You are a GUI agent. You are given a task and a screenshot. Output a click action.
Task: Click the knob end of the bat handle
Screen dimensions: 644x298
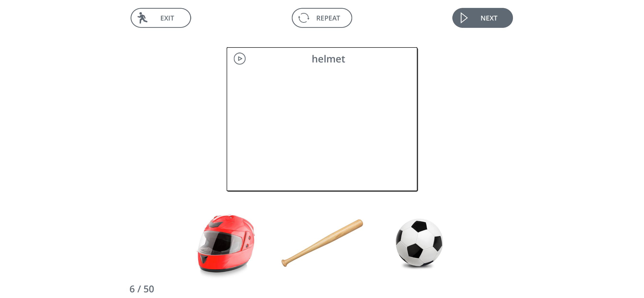pyautogui.click(x=284, y=263)
